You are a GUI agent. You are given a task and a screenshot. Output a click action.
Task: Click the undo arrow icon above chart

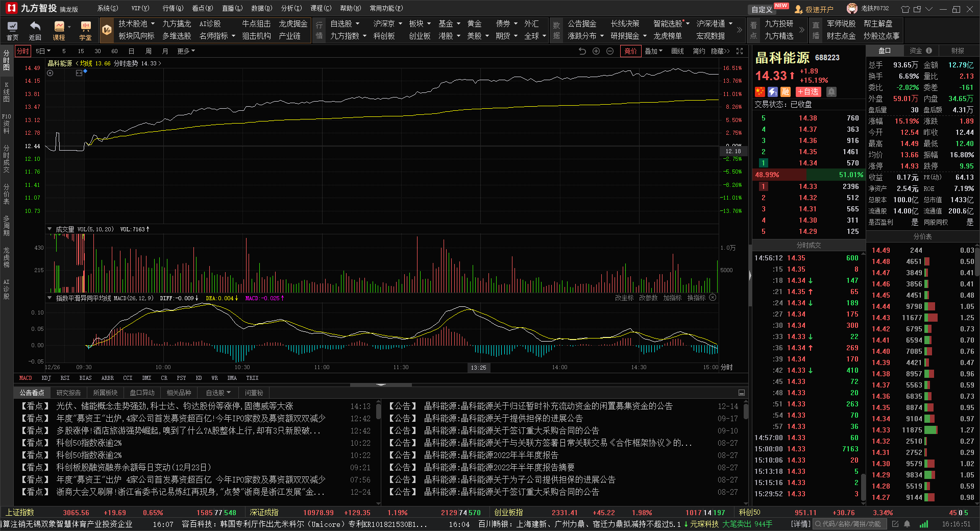[x=582, y=51]
